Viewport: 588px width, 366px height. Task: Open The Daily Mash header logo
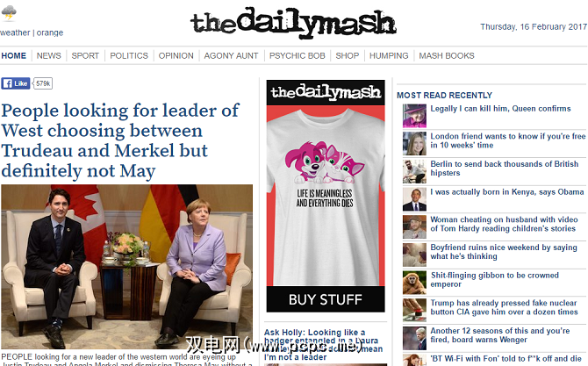point(293,23)
